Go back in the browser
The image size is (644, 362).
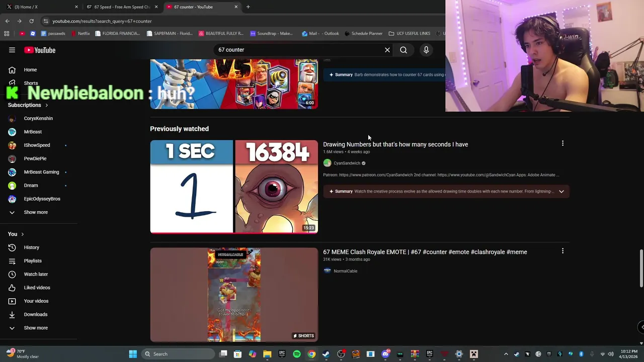pyautogui.click(x=7, y=21)
